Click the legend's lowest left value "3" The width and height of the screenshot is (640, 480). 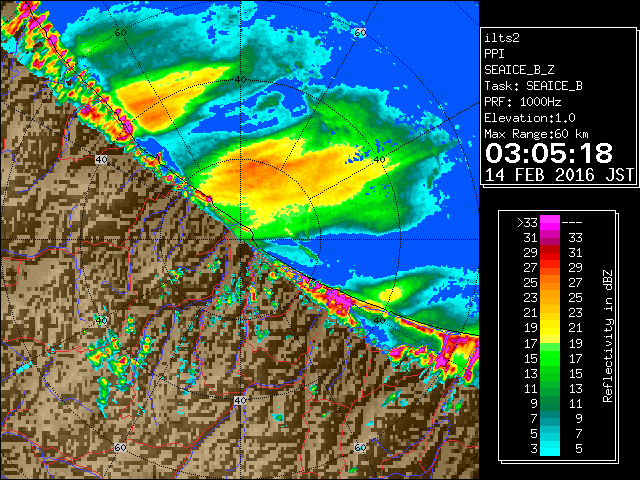pos(534,449)
